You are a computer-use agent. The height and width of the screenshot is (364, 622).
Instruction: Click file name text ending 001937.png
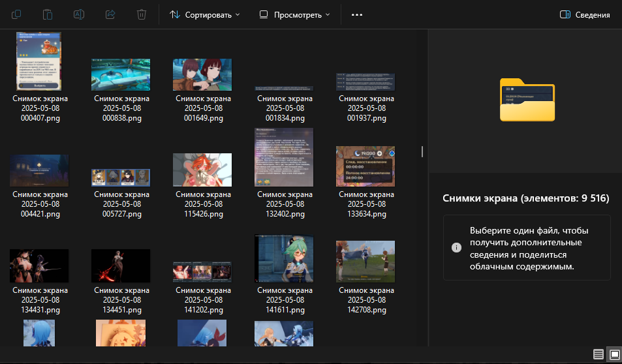[367, 108]
